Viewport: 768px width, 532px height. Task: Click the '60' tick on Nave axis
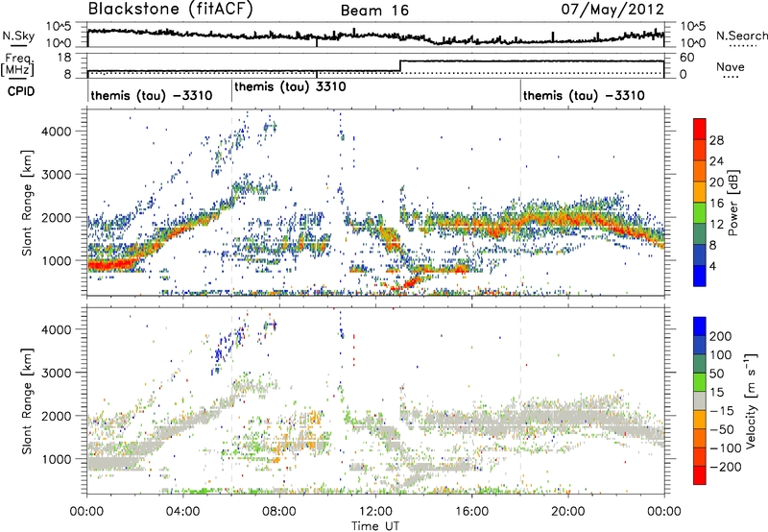pos(687,58)
